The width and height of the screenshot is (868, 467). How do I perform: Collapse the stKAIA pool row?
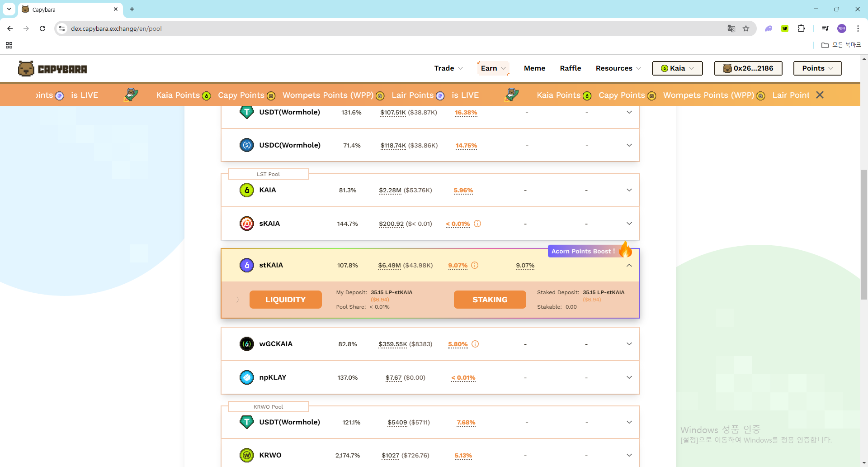point(629,265)
